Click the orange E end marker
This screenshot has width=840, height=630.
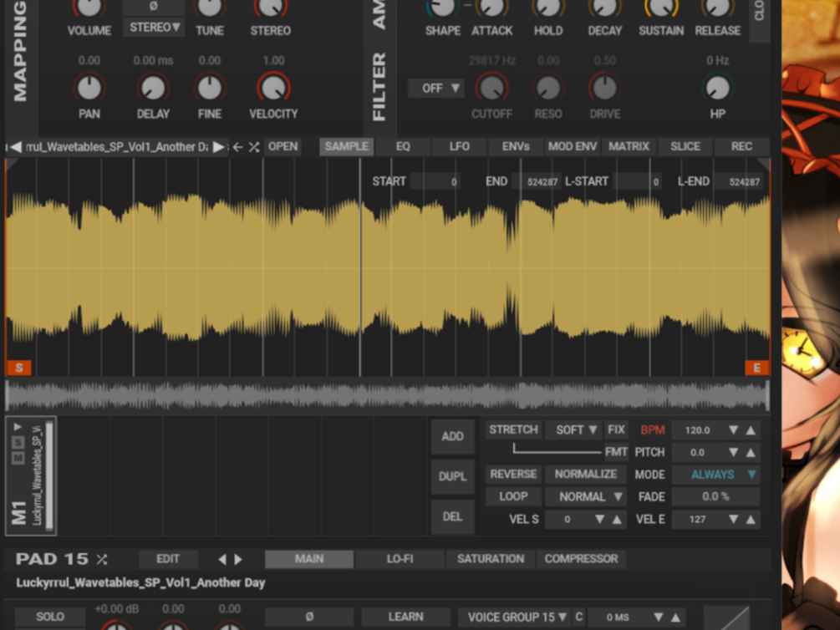[756, 368]
